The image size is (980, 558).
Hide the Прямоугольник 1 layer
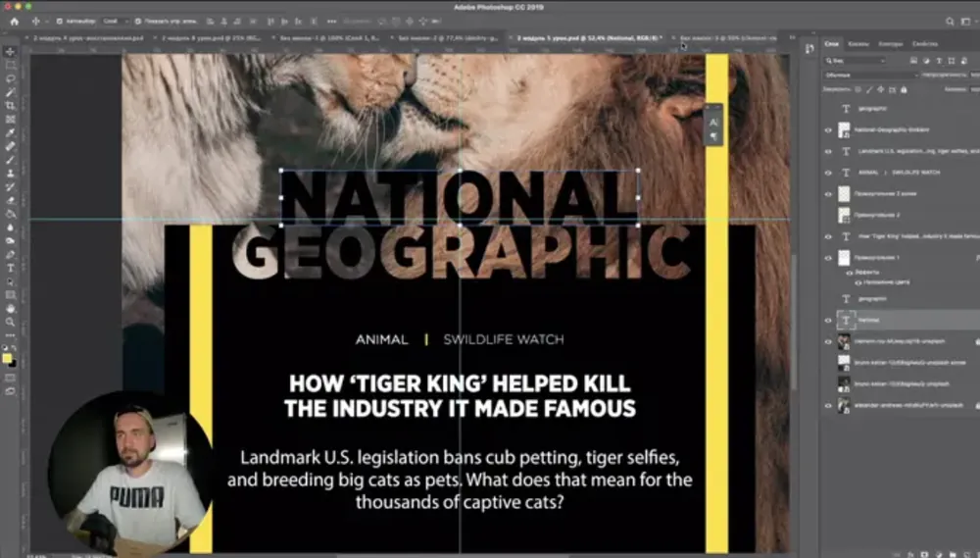tap(828, 258)
